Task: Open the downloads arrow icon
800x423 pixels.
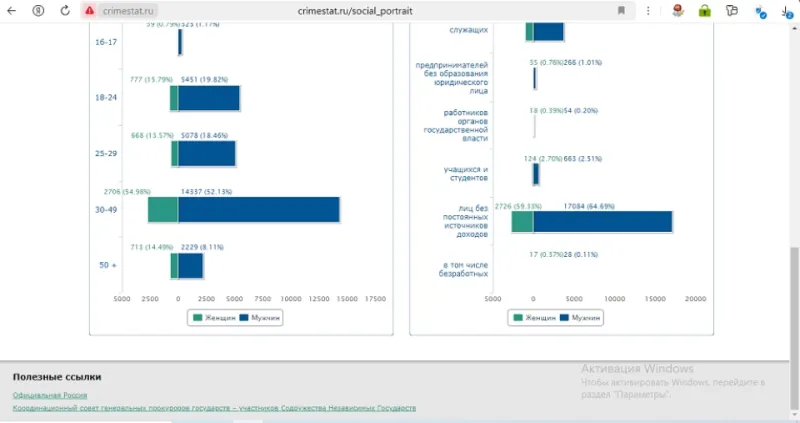Action: click(x=787, y=11)
